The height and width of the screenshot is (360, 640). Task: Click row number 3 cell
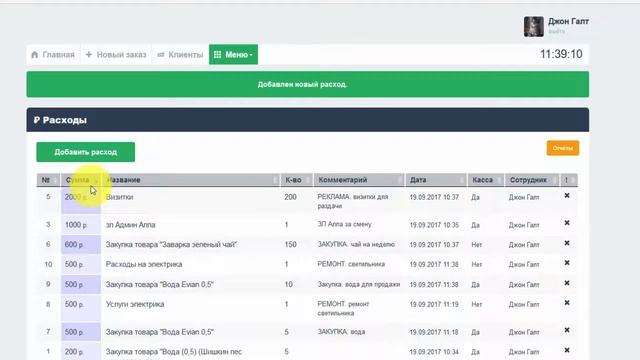point(48,225)
